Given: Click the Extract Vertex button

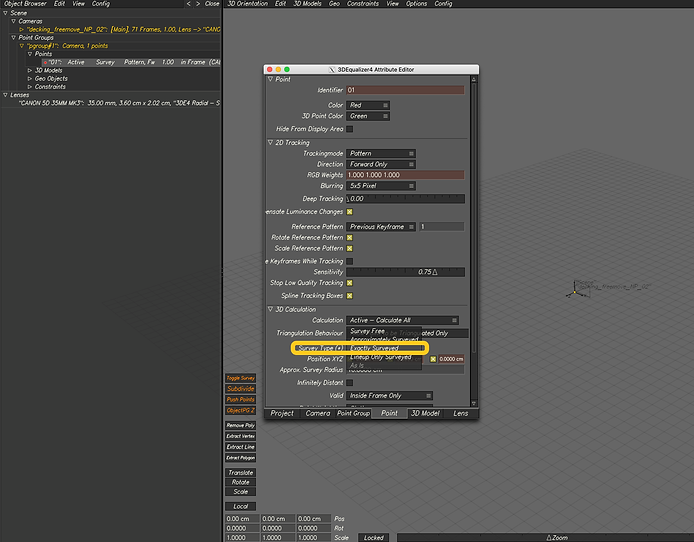Looking at the screenshot, I should click(240, 436).
